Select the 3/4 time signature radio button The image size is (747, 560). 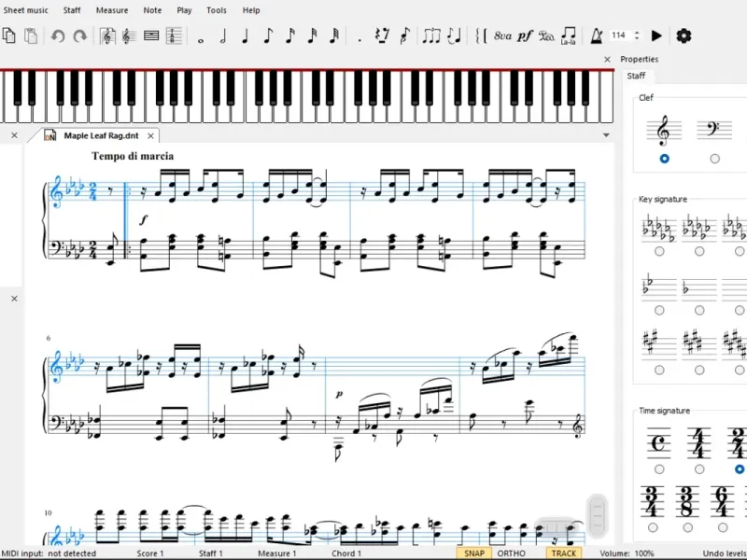(653, 527)
